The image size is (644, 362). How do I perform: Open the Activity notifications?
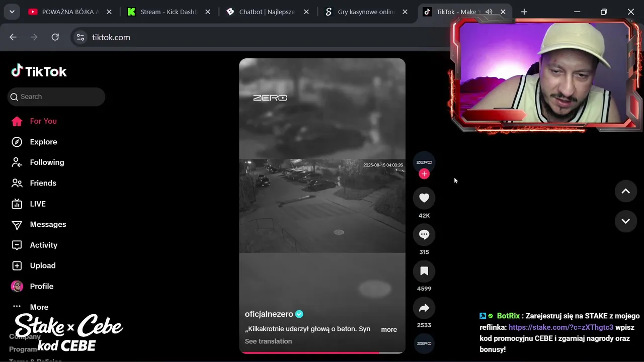tap(34, 245)
